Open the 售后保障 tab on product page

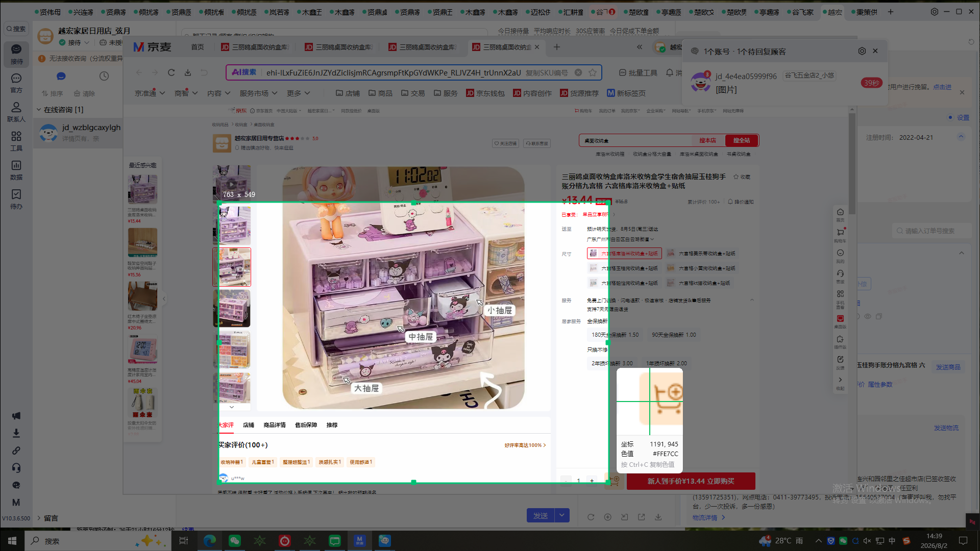click(x=306, y=425)
